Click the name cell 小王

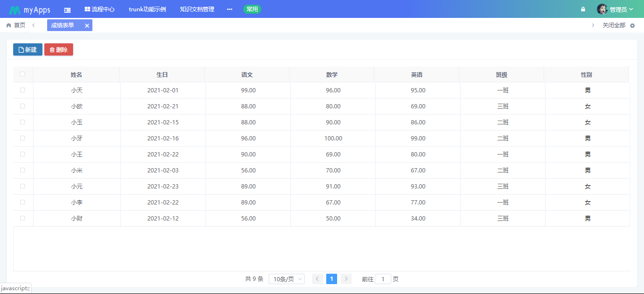[77, 155]
